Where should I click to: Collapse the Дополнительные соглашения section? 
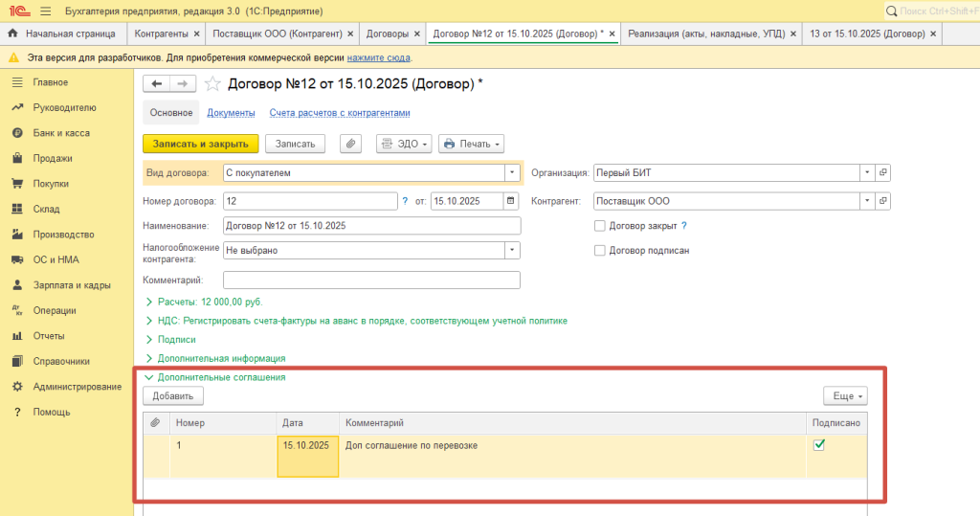[x=149, y=377]
